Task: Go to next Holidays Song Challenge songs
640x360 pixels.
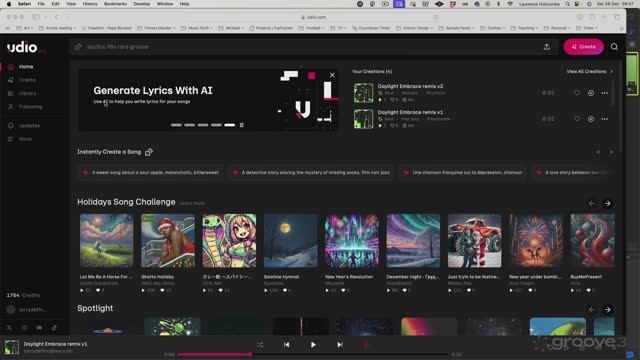Action: tap(607, 203)
